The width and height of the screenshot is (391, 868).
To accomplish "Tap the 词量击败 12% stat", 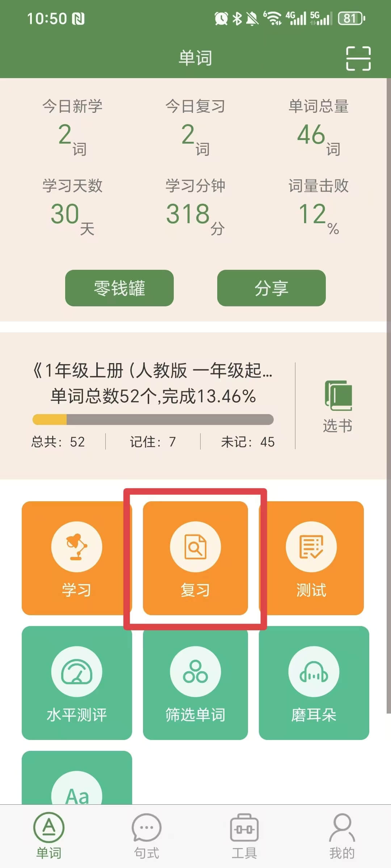I will tap(319, 206).
